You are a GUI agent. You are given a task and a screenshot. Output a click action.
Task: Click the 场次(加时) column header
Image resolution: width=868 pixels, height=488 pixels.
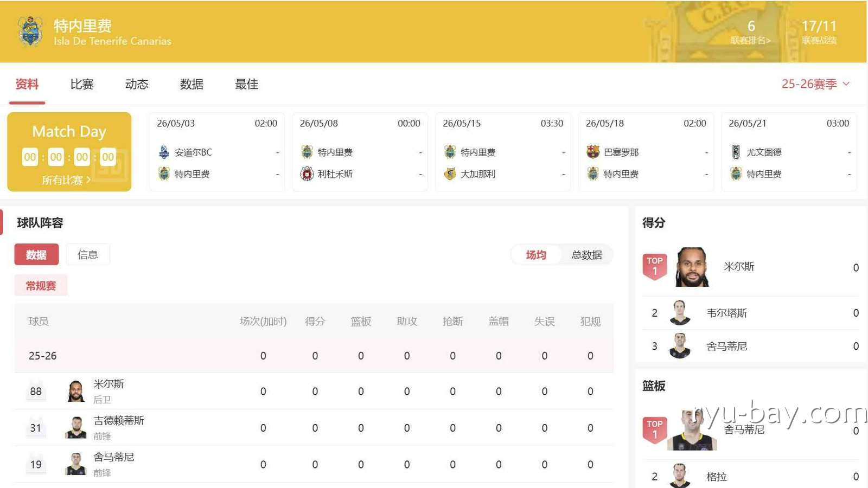click(x=263, y=322)
